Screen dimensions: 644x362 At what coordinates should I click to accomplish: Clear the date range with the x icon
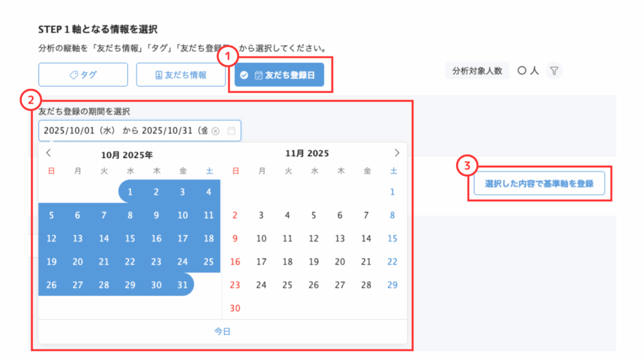pyautogui.click(x=216, y=131)
